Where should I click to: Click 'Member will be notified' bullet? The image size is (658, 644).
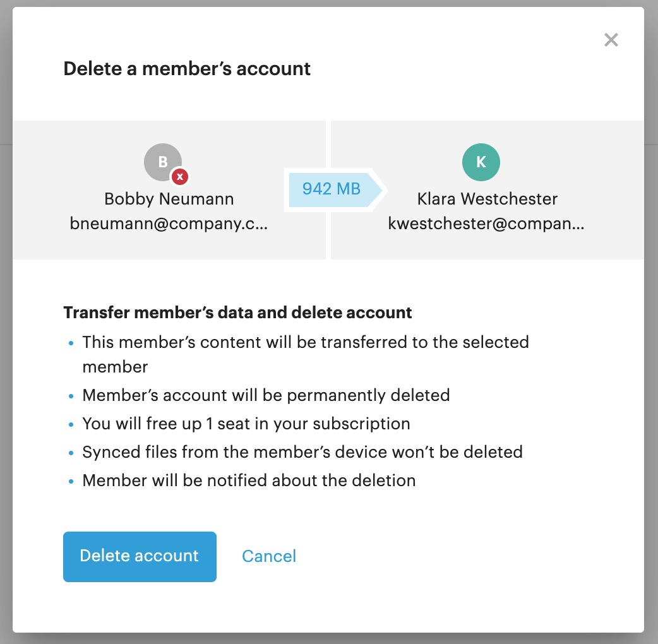point(249,480)
